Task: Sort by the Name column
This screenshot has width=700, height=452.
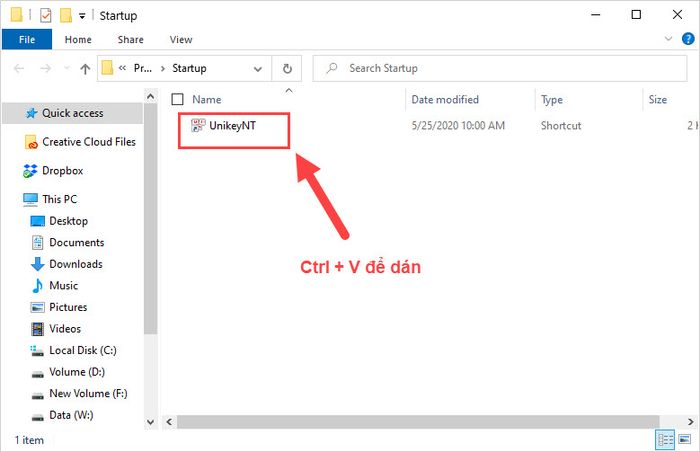Action: pos(207,99)
